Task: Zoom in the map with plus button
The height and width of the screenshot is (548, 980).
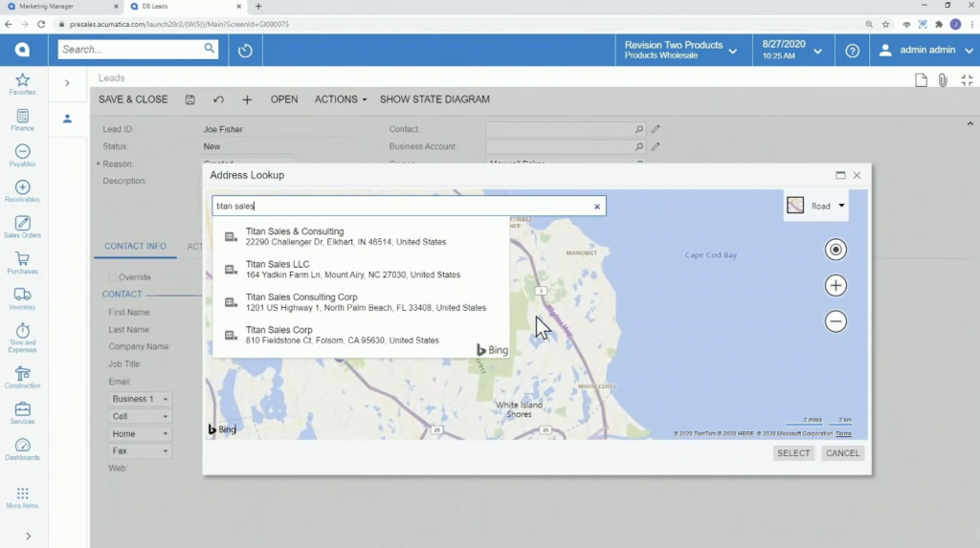Action: click(x=835, y=286)
